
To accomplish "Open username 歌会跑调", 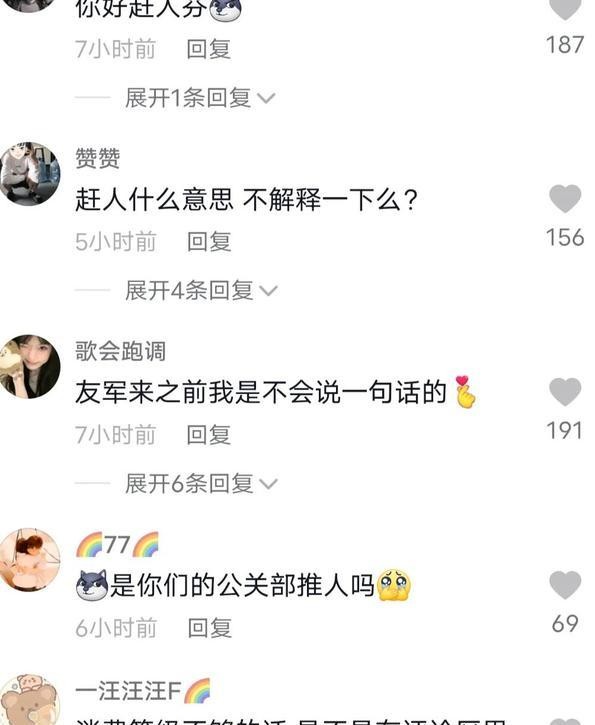I will 120,351.
